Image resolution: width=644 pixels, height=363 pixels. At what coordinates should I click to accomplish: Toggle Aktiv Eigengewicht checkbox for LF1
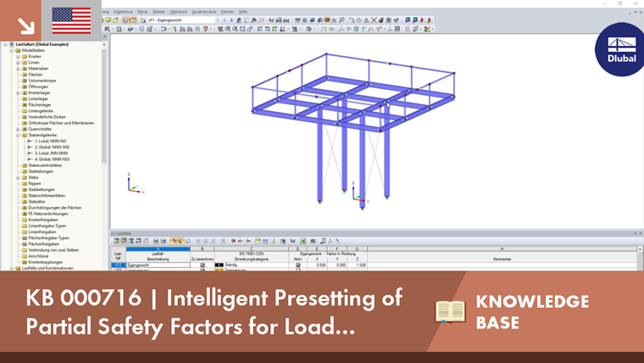click(297, 265)
